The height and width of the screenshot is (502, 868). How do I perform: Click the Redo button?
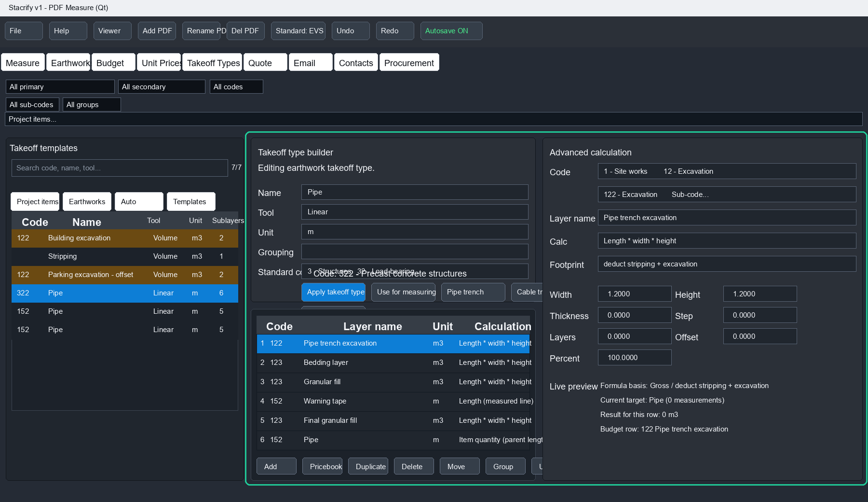(x=395, y=31)
